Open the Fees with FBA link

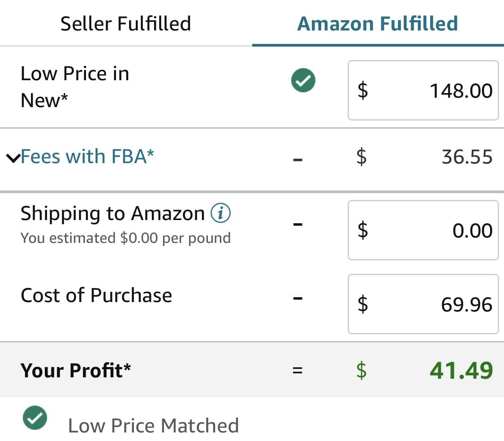click(87, 157)
